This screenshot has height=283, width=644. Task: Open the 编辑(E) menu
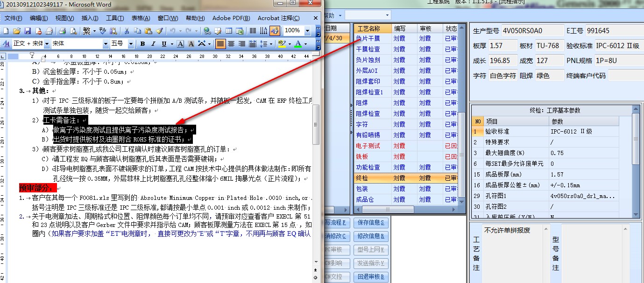click(39, 18)
